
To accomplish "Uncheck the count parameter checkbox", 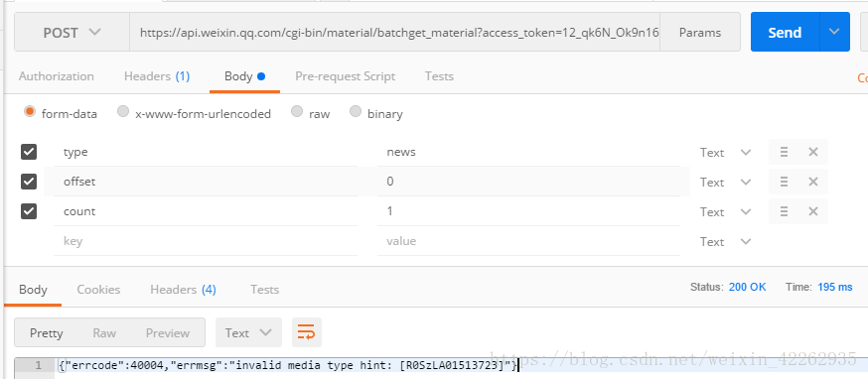I will [29, 211].
